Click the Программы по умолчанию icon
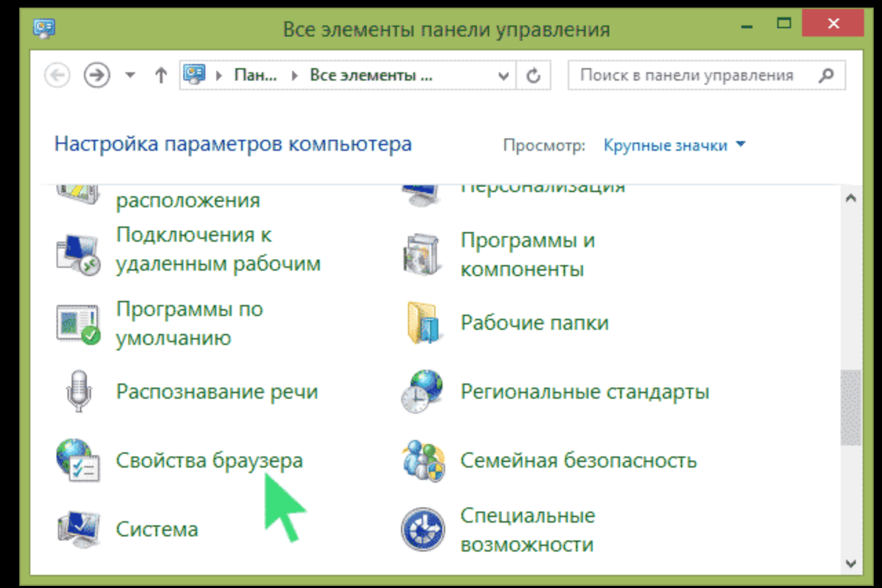This screenshot has width=882, height=588. point(77,325)
